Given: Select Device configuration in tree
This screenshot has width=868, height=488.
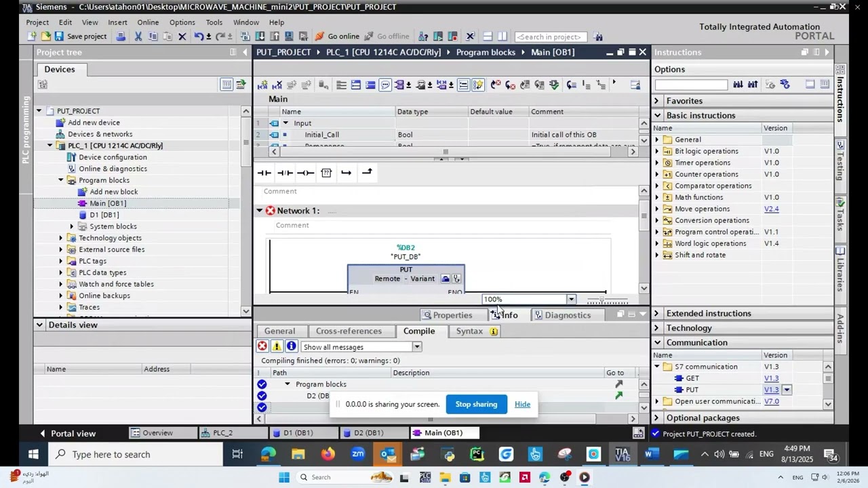Looking at the screenshot, I should 113,157.
